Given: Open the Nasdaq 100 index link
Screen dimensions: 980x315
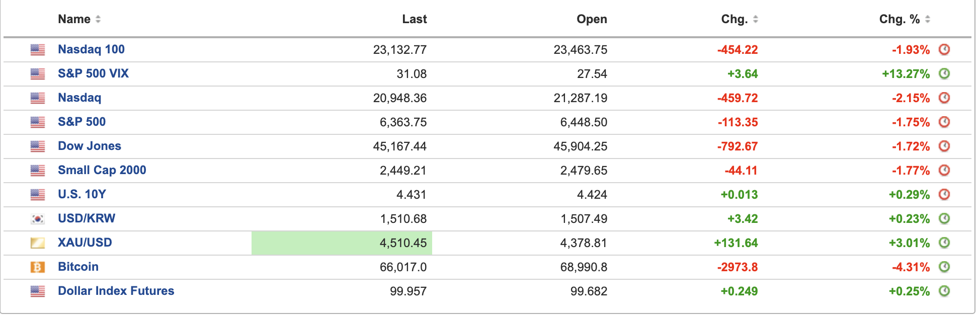Looking at the screenshot, I should coord(91,49).
